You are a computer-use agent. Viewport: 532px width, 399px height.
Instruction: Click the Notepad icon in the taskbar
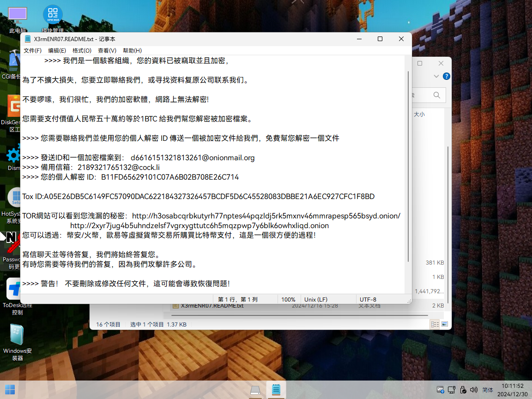[276, 389]
